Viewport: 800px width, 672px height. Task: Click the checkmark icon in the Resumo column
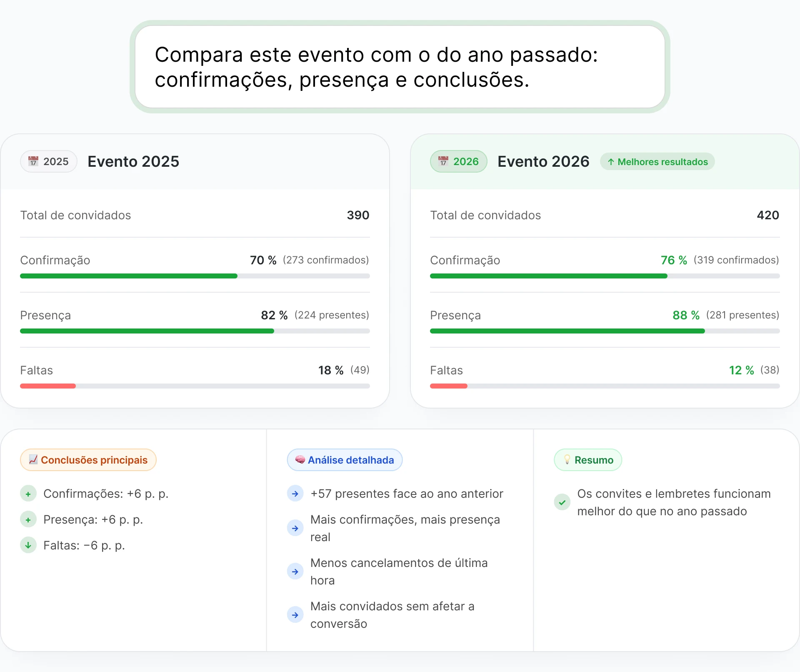tap(562, 502)
